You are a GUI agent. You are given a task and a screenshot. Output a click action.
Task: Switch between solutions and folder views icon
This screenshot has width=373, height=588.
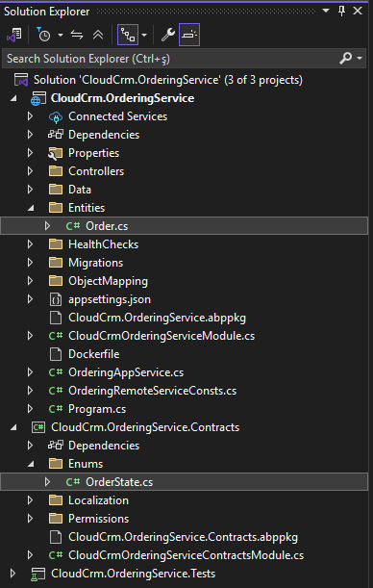(14, 35)
